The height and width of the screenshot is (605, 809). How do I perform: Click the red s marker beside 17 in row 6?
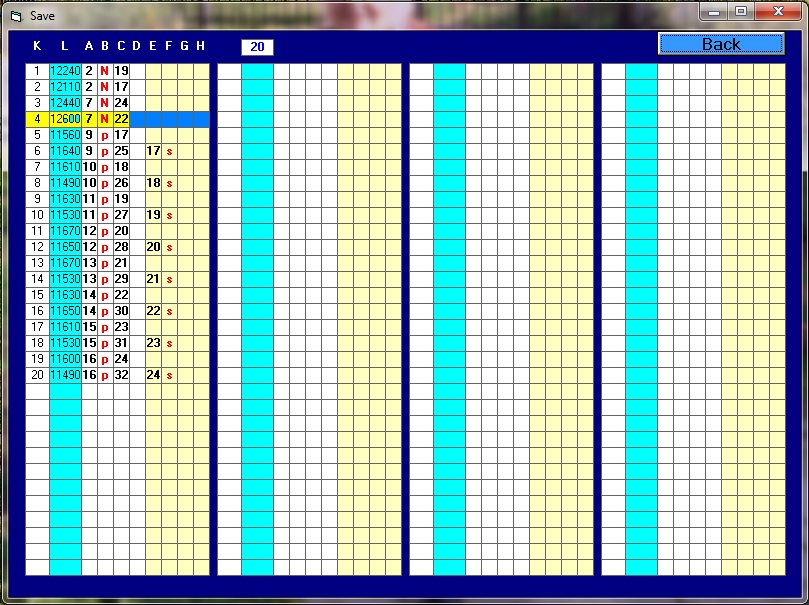[x=169, y=151]
